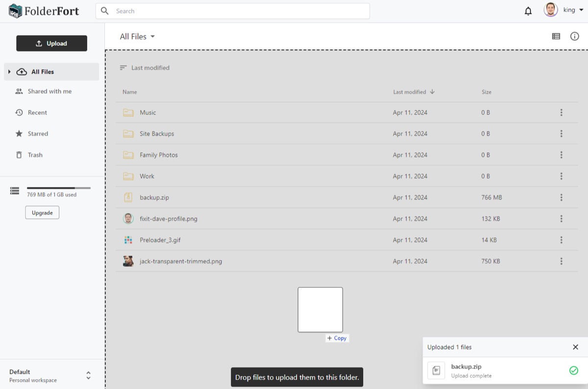Screen dimensions: 588x389
Task: Switch the Default personal workspace selector
Action: point(88,375)
